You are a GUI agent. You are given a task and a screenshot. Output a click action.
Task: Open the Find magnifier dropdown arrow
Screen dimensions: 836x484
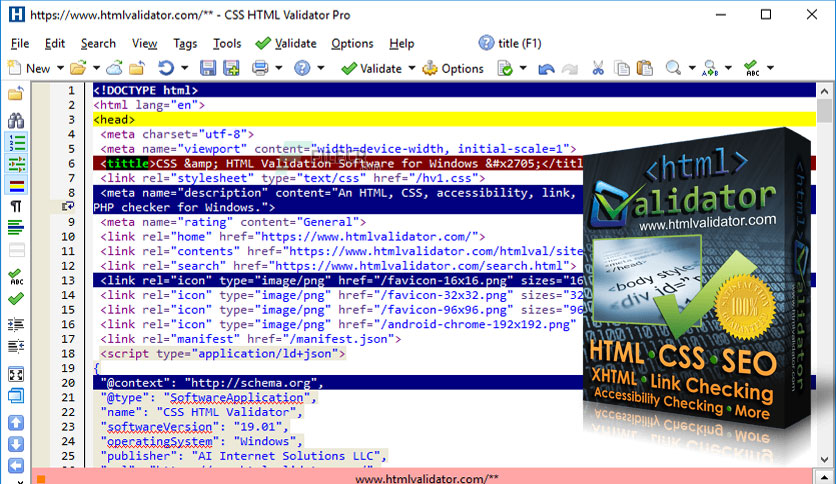(692, 68)
